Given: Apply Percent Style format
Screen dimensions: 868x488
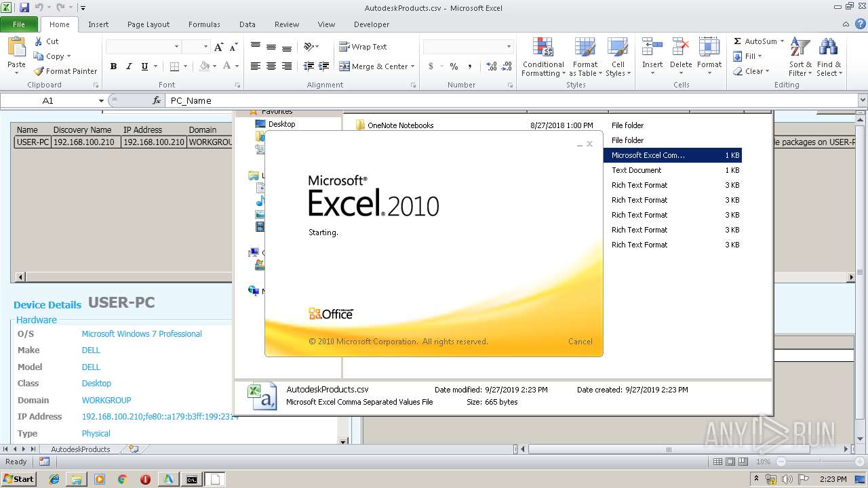Looking at the screenshot, I should [454, 66].
